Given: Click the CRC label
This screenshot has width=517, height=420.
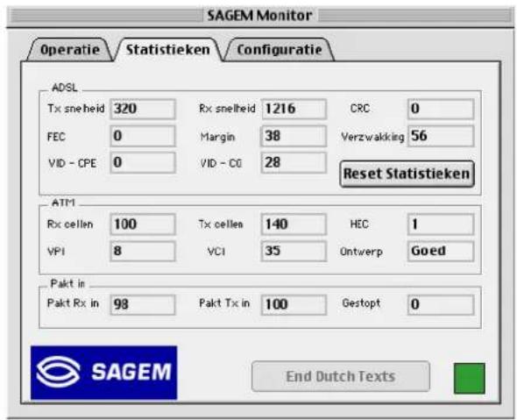Looking at the screenshot, I should [360, 109].
